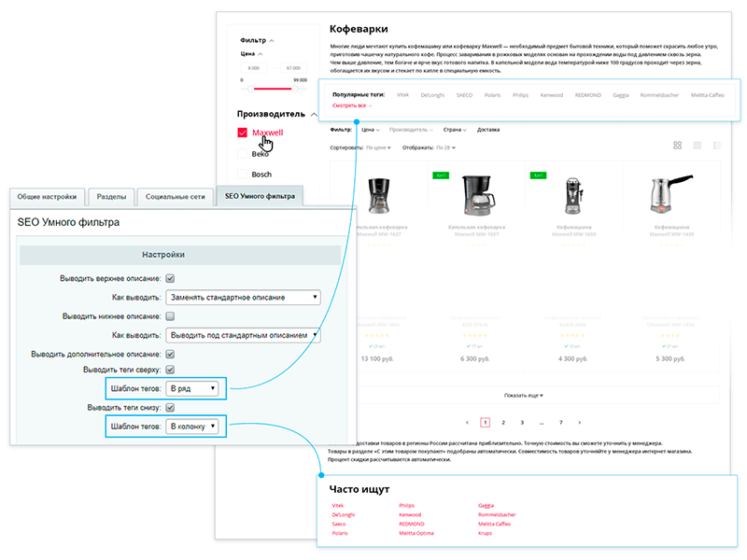Viewport: 747px width, 560px height.
Task: Go to previous page arrow
Action: [467, 423]
